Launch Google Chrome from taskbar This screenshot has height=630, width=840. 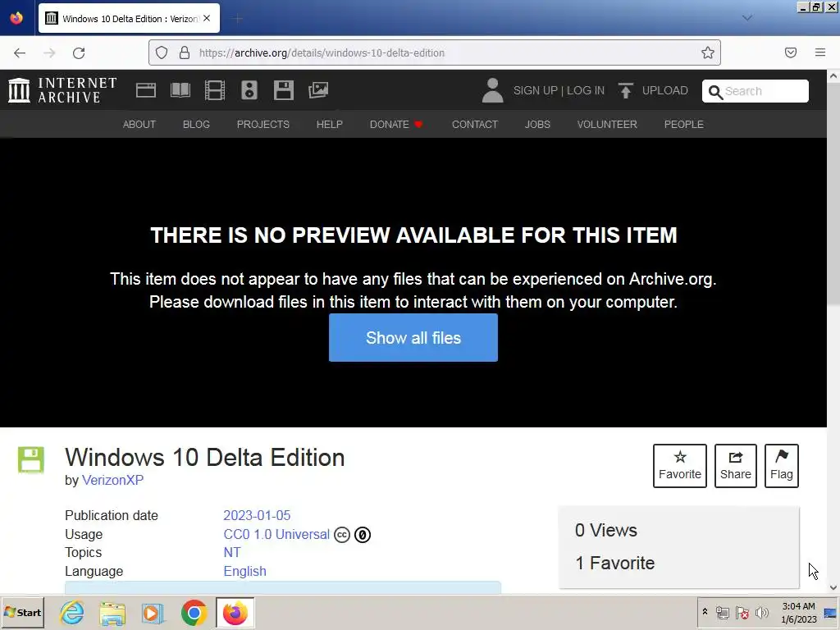point(194,613)
